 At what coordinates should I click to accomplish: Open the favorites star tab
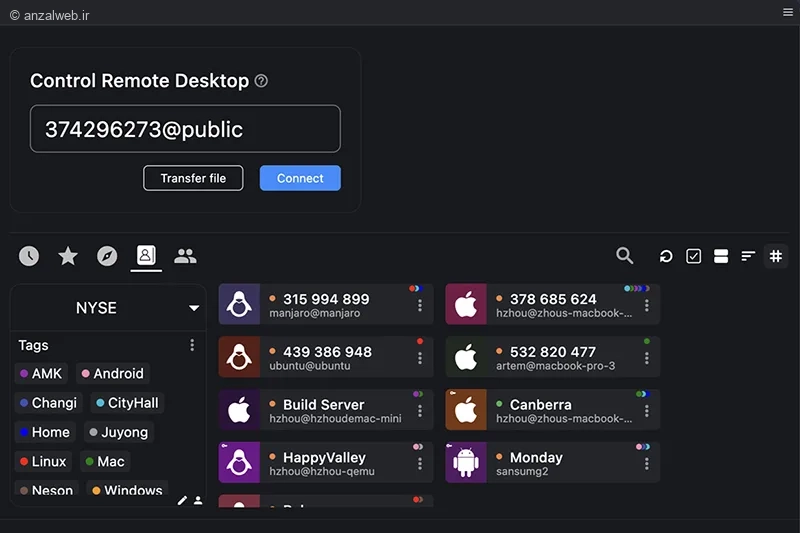click(x=68, y=256)
